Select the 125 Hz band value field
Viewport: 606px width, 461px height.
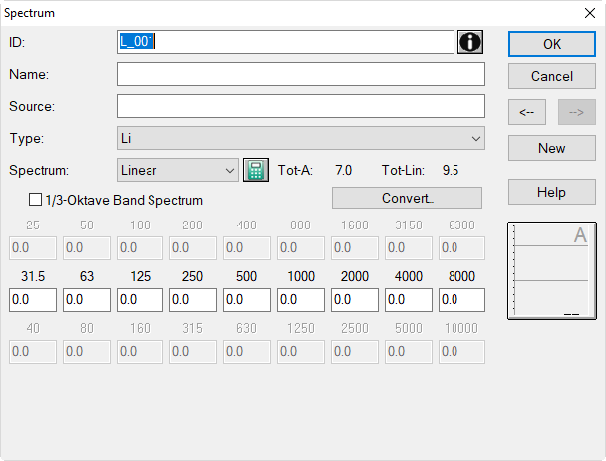(140, 299)
